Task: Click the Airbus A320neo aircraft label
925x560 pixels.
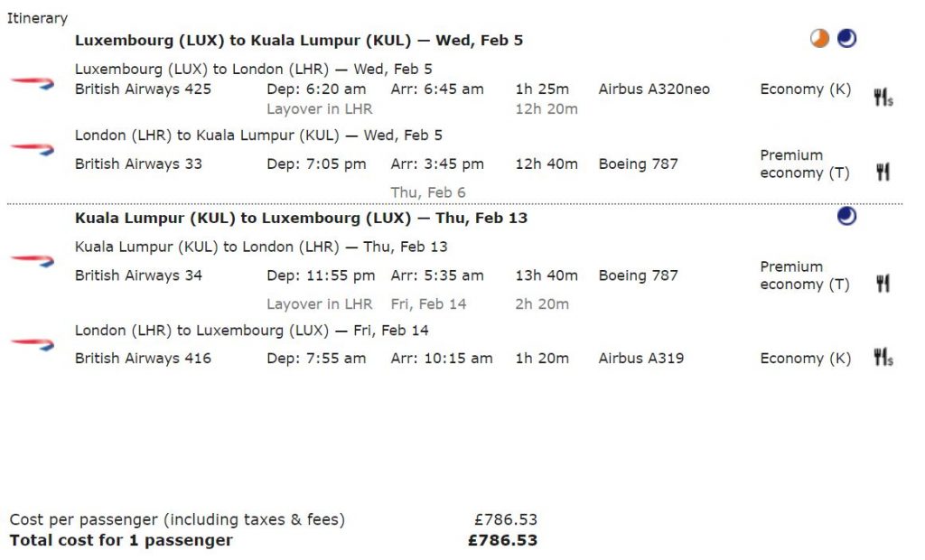Action: coord(654,89)
